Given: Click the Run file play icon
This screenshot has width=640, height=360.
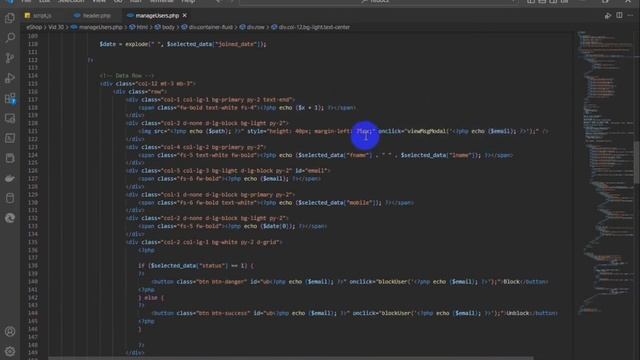Looking at the screenshot, I should tap(608, 16).
